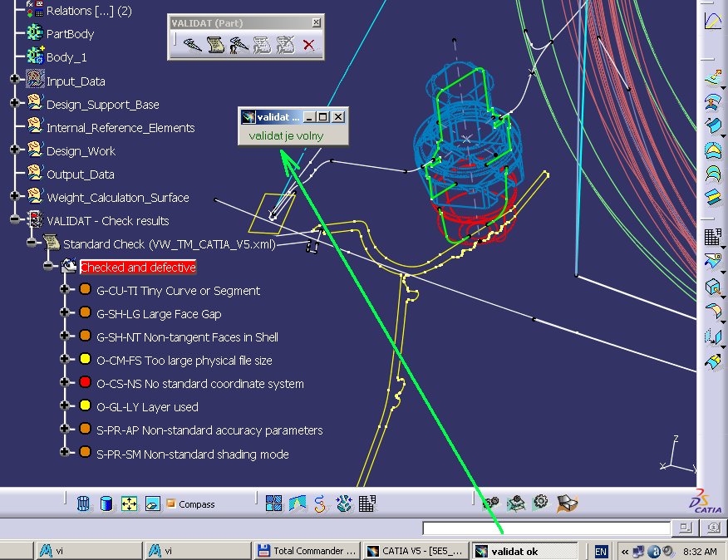Expand the G-SH-LG Large Face Gap node
Viewport: 728px width, 560px height.
[x=65, y=312]
